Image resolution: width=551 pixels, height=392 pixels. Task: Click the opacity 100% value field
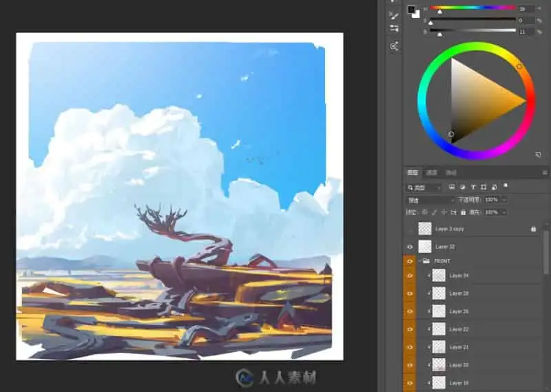[492, 200]
